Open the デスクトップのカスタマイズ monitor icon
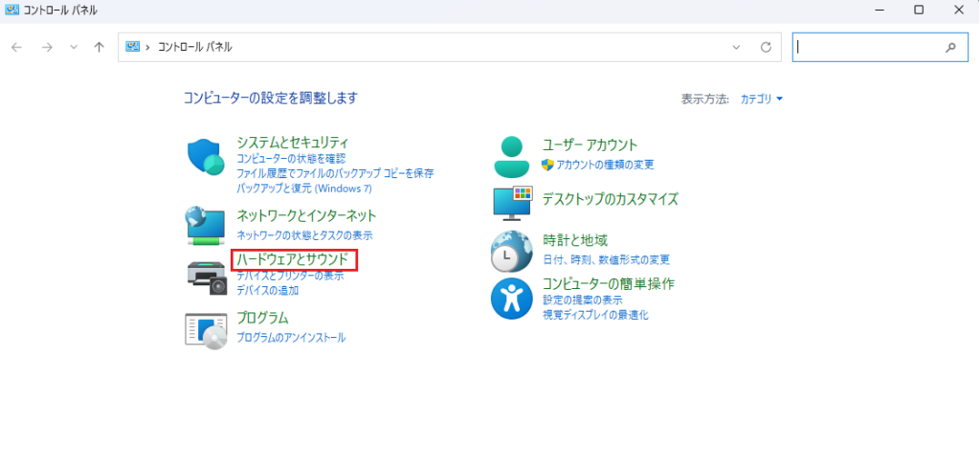980x467 pixels. click(512, 203)
